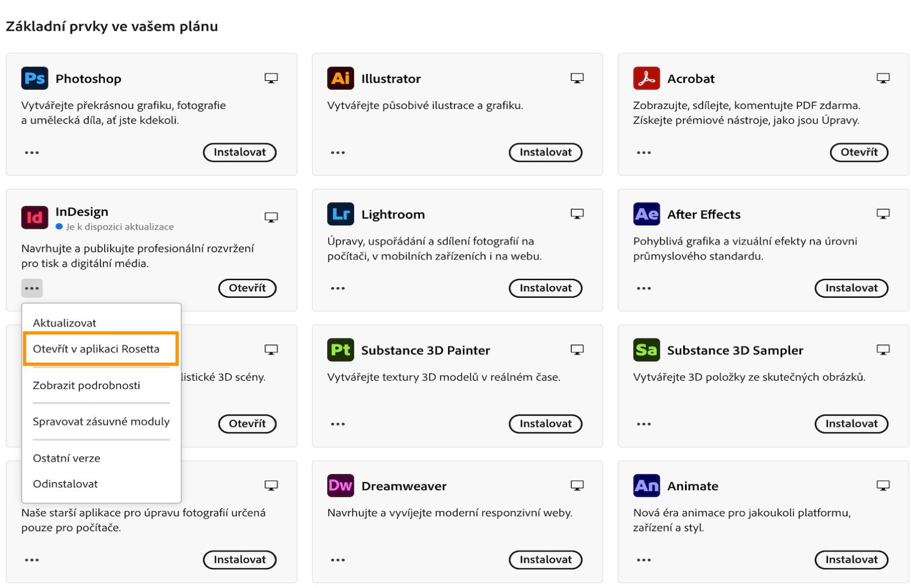Click the Illustrator Ai app icon
The width and height of the screenshot is (911, 588).
click(x=340, y=78)
